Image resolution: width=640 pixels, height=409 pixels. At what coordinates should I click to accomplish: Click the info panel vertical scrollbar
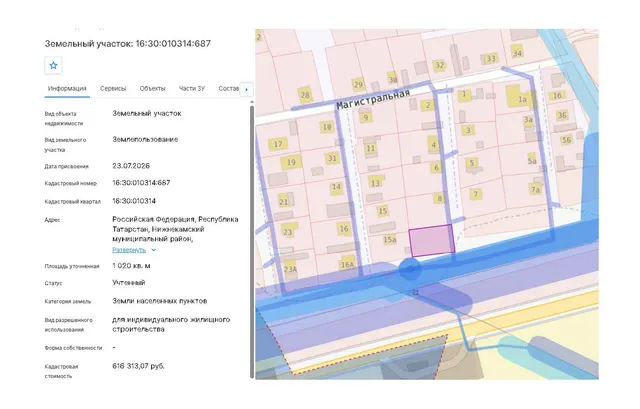point(252,241)
